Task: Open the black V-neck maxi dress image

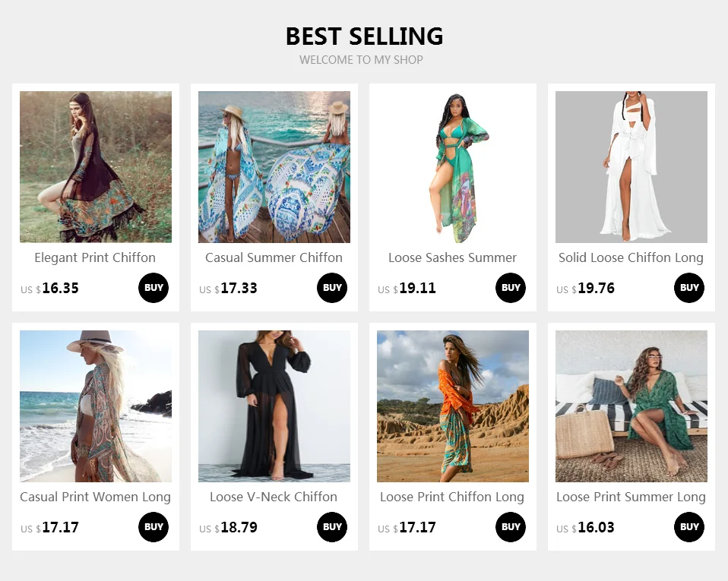Action: point(274,406)
